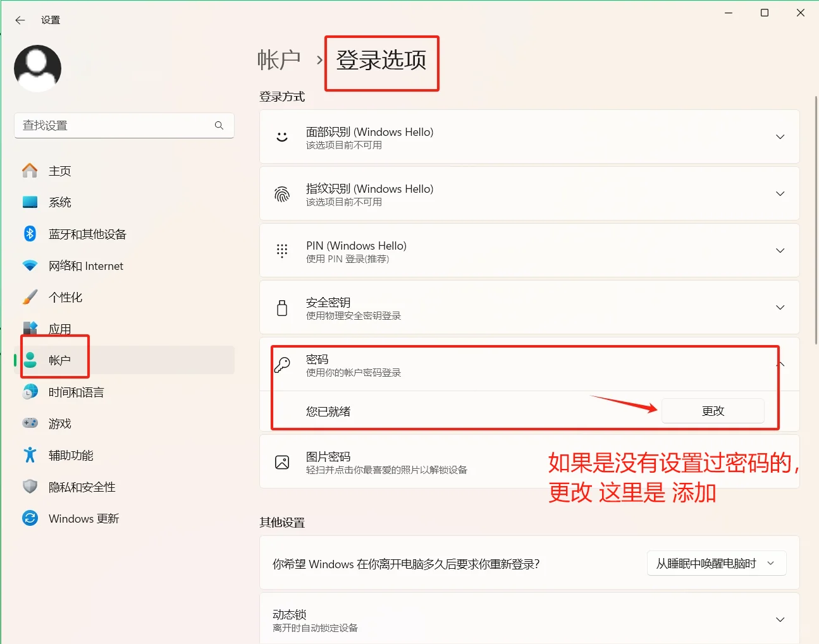Select the 图片密码 picture icon
819x644 pixels.
281,462
